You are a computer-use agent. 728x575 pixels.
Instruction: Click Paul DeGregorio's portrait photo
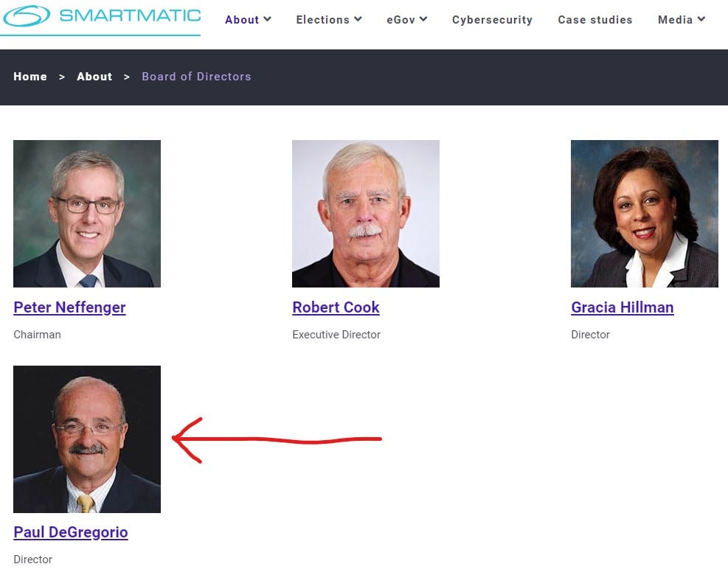[x=87, y=439]
